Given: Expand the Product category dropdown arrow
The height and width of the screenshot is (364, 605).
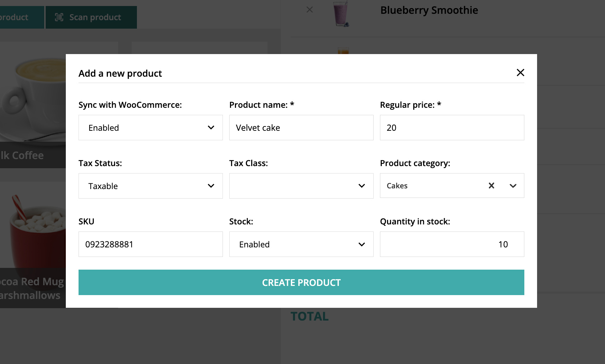Looking at the screenshot, I should point(513,186).
